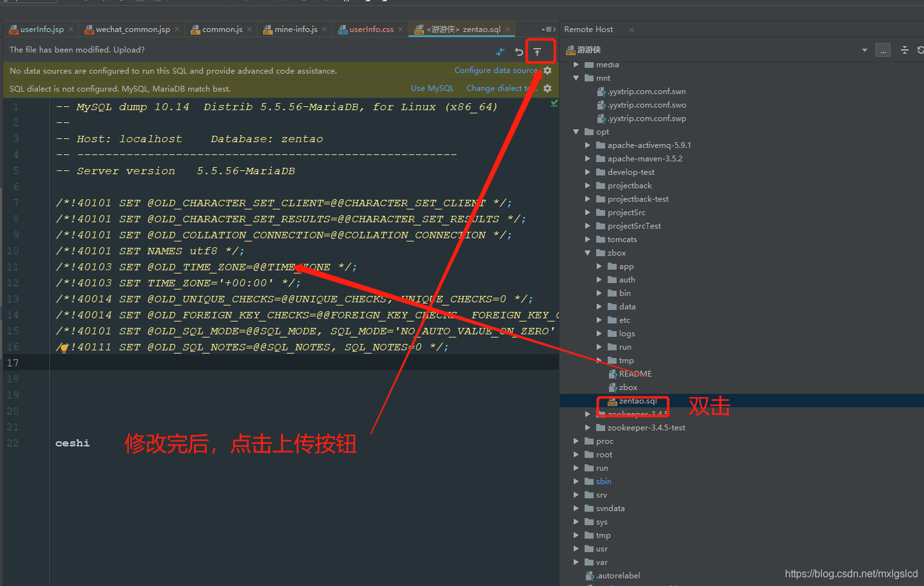This screenshot has height=586, width=924.
Task: Click the intention light bulb on line 16
Action: pyautogui.click(x=64, y=348)
